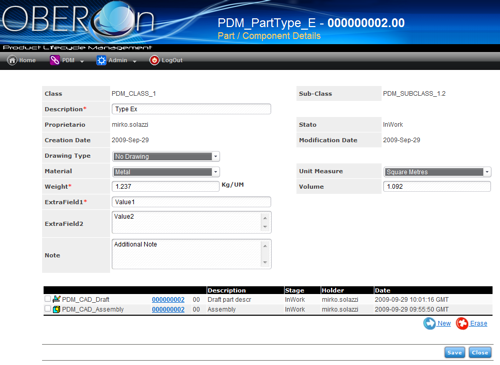The height and width of the screenshot is (365, 500).
Task: Click the ExtraField1 input field
Action: [x=191, y=202]
